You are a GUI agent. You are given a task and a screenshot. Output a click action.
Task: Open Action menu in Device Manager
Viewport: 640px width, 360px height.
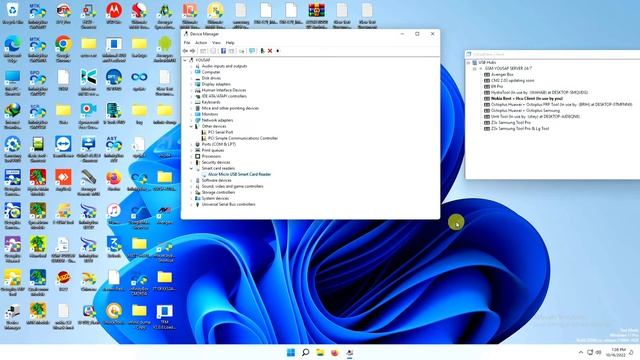[x=201, y=42]
